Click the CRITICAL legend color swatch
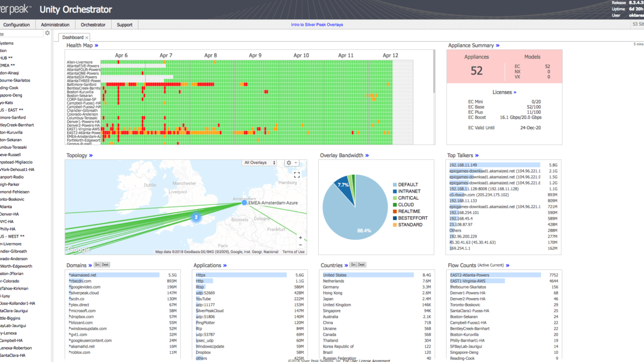 [x=394, y=198]
